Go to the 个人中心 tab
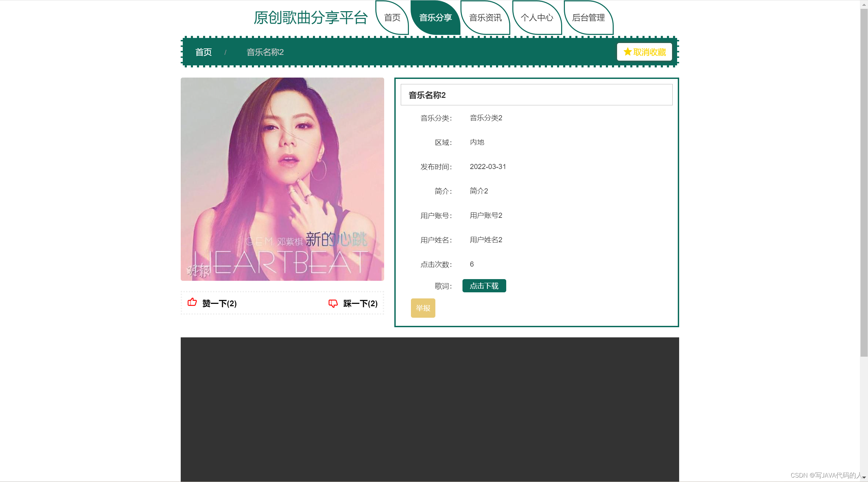Screen dimensions: 868x482 click(537, 18)
